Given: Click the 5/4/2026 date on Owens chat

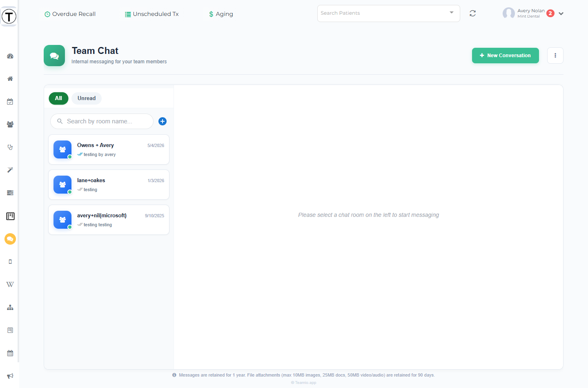Looking at the screenshot, I should (156, 145).
